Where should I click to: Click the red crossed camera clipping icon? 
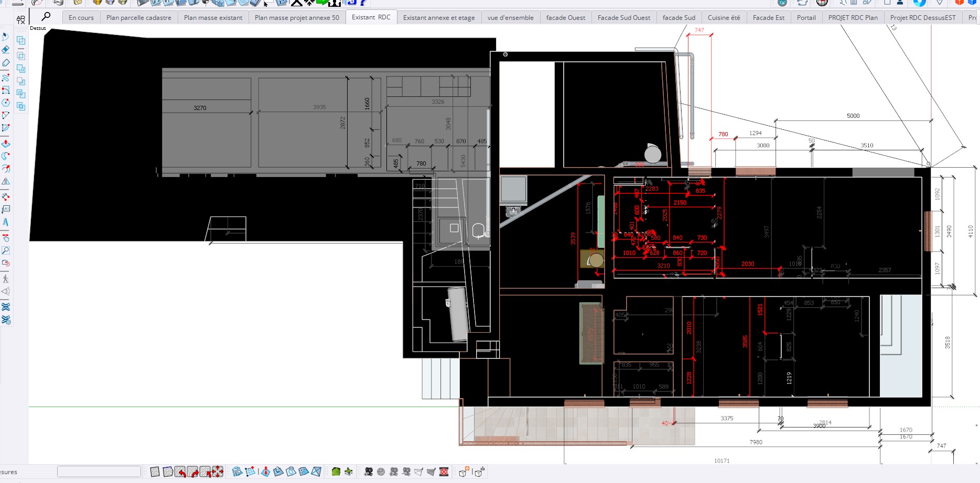pyautogui.click(x=444, y=472)
